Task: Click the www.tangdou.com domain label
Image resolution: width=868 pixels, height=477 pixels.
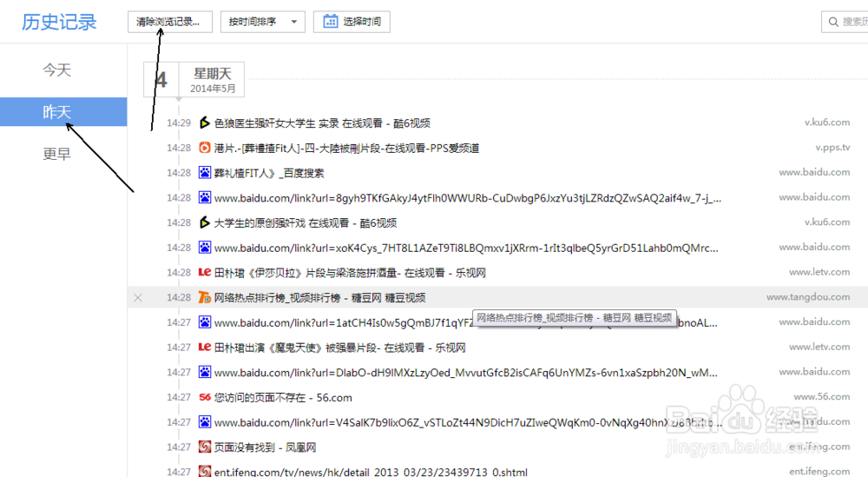Action: [808, 297]
